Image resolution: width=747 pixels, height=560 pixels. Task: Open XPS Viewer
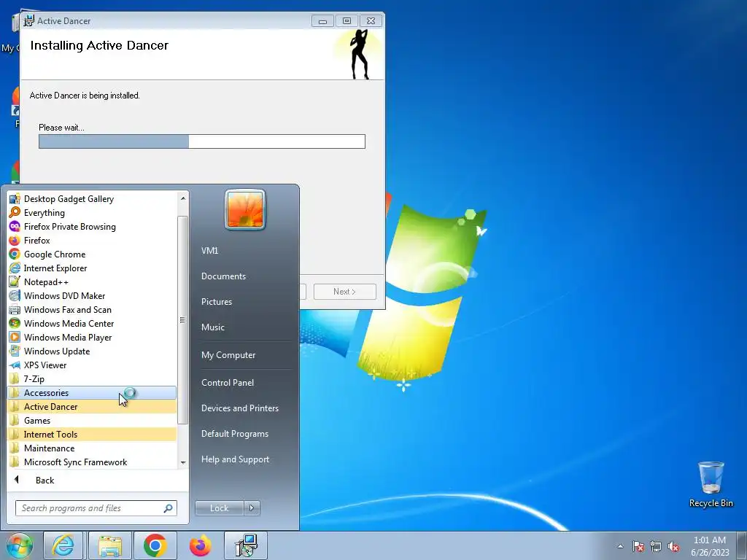click(92, 365)
